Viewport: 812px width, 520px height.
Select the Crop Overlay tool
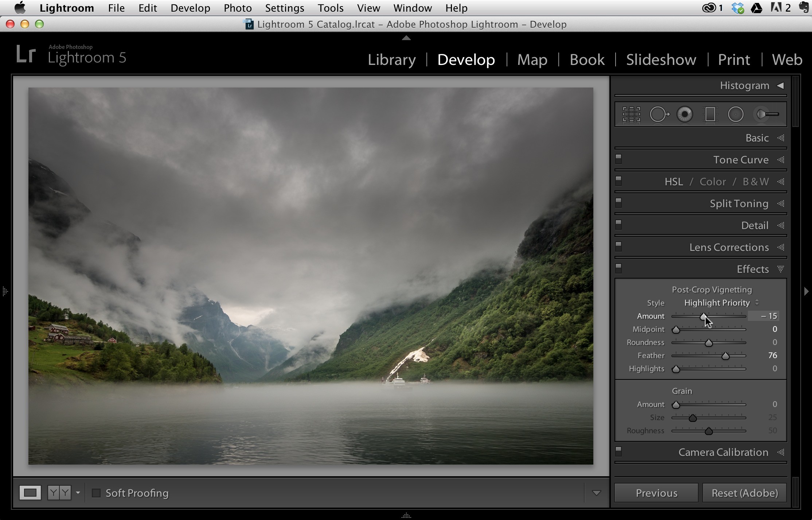pyautogui.click(x=631, y=115)
